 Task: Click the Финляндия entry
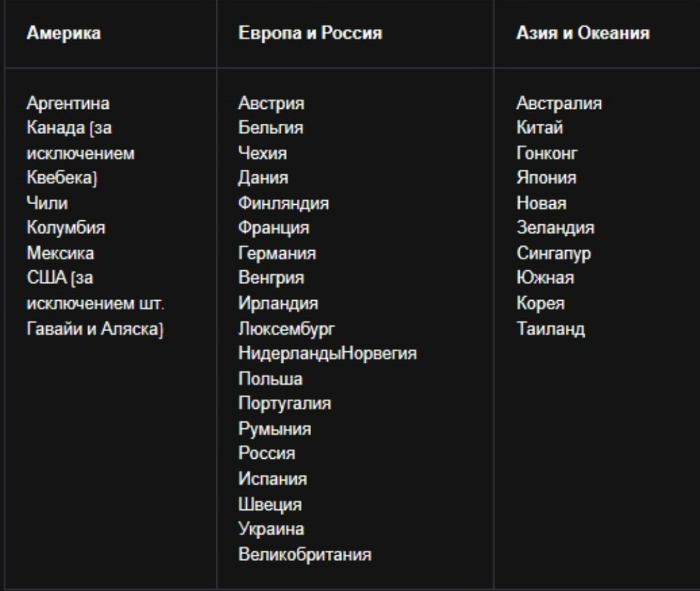click(283, 203)
